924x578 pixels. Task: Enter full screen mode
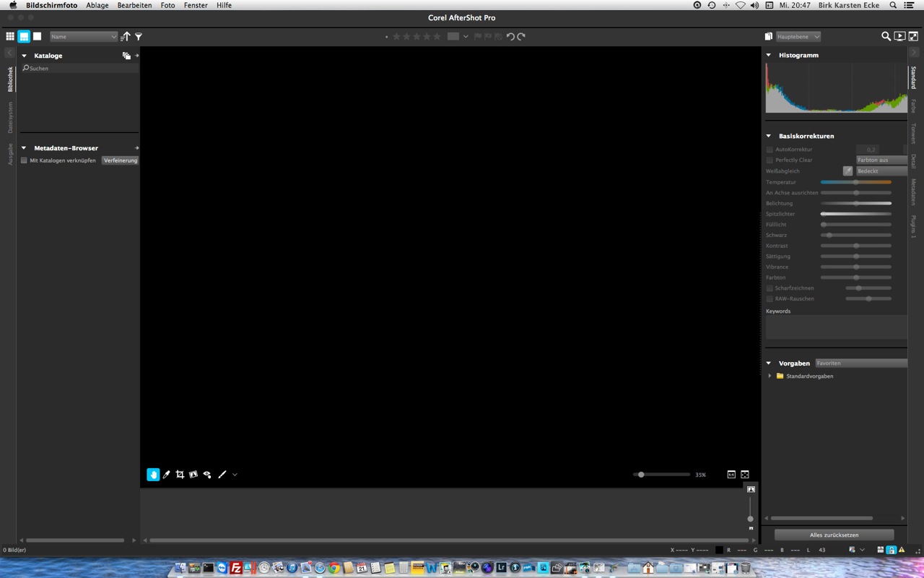tap(913, 36)
